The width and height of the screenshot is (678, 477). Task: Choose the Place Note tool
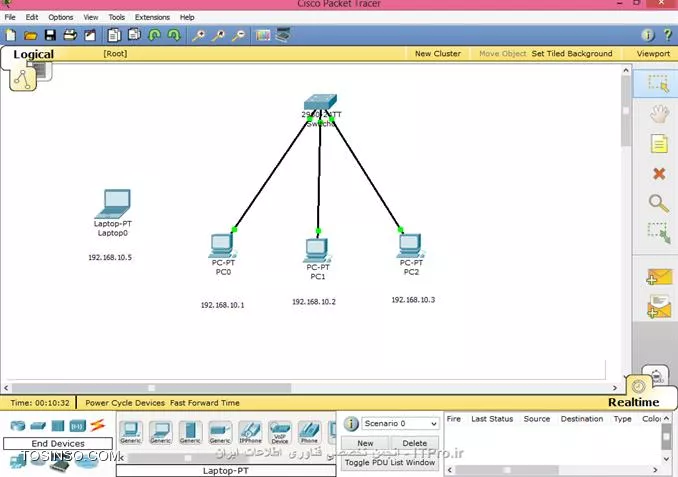pos(659,144)
